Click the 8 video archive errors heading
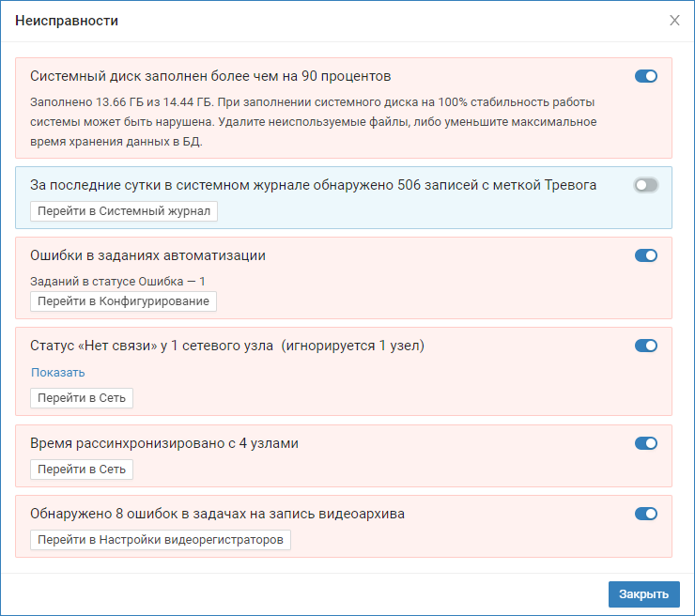This screenshot has width=695, height=616. point(218,514)
